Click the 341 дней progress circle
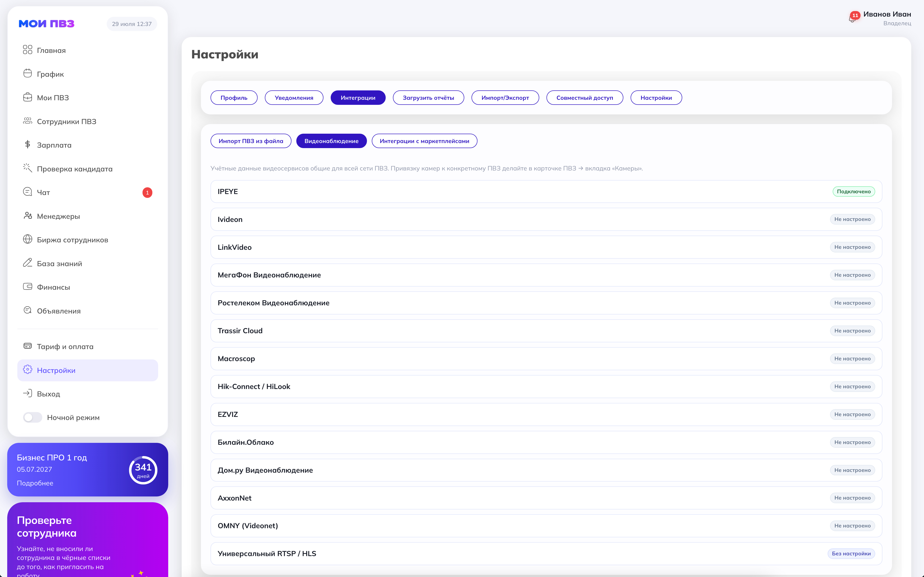924x577 pixels. click(x=143, y=470)
